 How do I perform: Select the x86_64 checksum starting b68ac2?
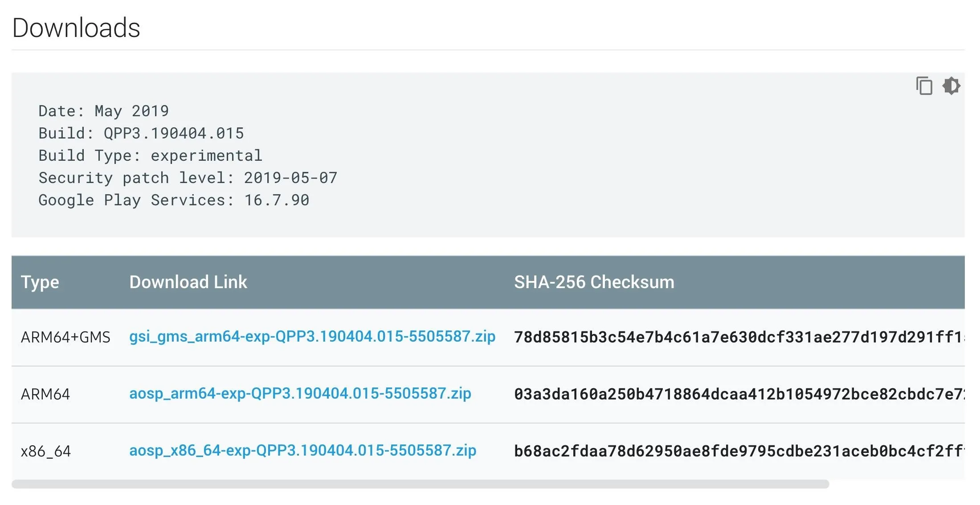739,452
